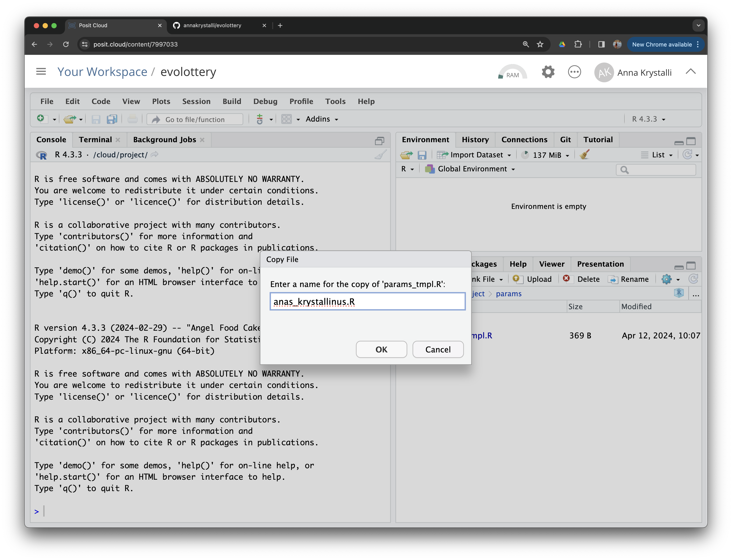Clear console with the broom icon
732x560 pixels.
pyautogui.click(x=380, y=155)
